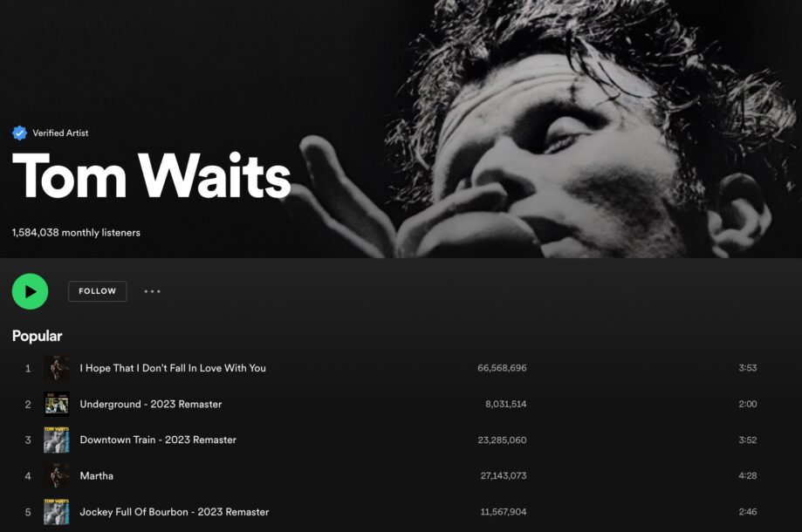This screenshot has height=532, width=802.
Task: Click Jockey Full Of Bourbon album thumbnail
Action: 56,512
